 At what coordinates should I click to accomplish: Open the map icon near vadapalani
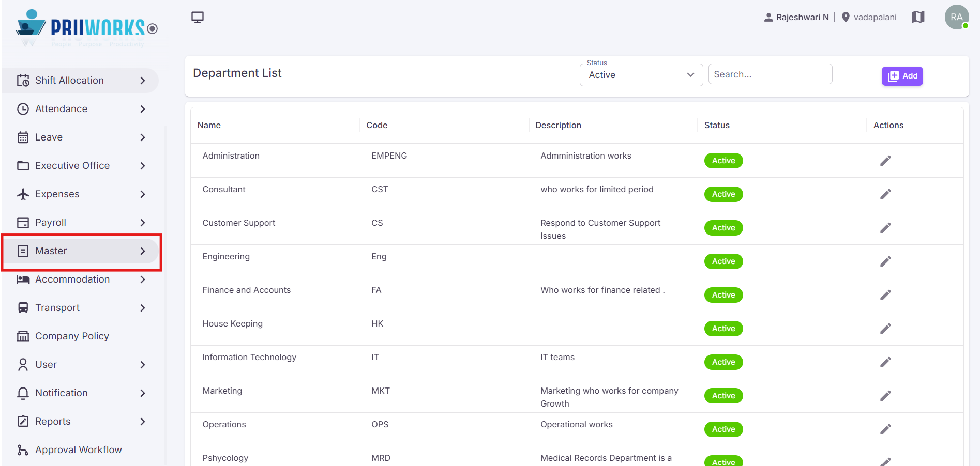pos(918,17)
